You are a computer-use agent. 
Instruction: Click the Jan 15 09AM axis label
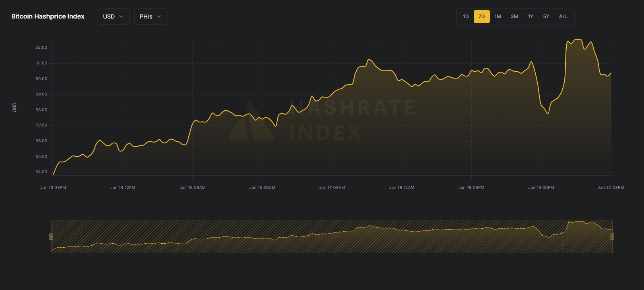coord(192,188)
